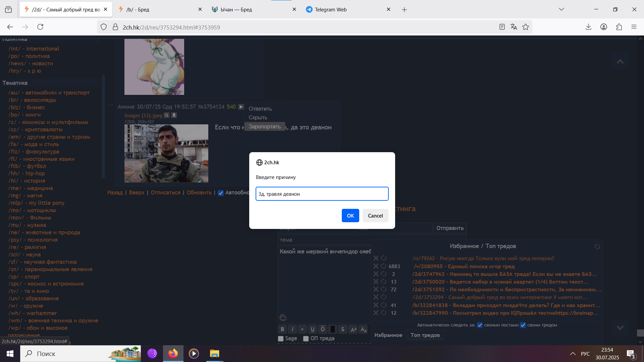Cancel the report reason dialog
Viewport: 644px width, 362px height.
[x=375, y=216]
